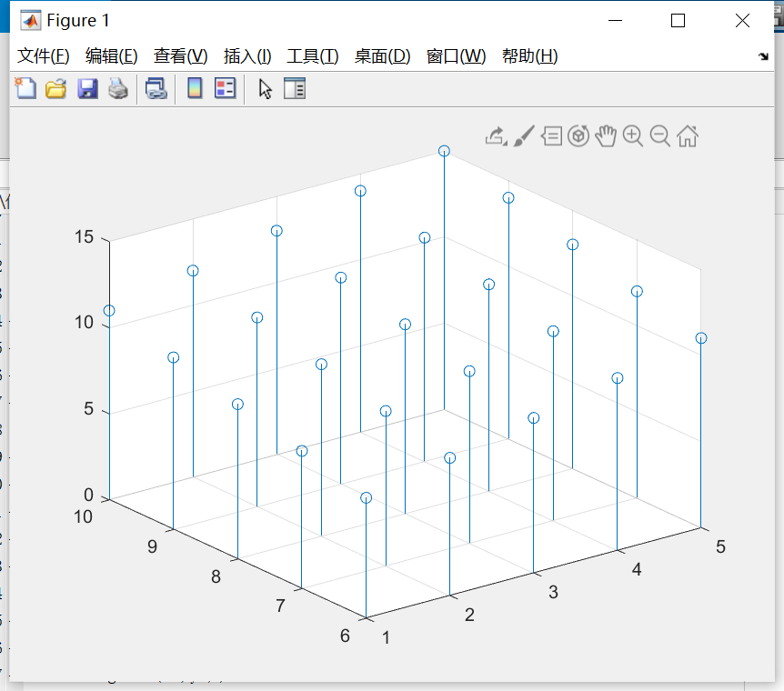
Task: Click the x-axis tick label 2
Action: pyautogui.click(x=469, y=615)
